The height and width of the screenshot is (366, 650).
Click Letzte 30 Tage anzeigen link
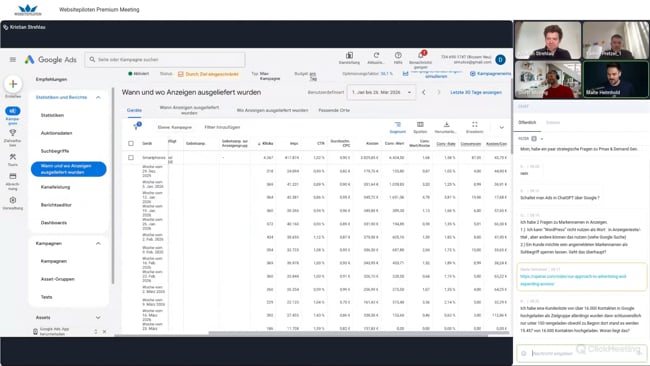coord(476,92)
